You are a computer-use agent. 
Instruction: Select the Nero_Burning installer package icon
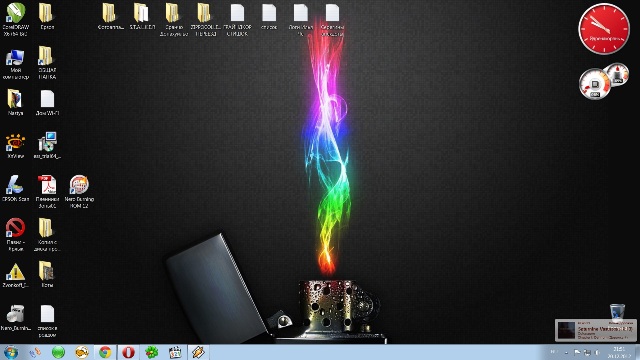(x=16, y=318)
